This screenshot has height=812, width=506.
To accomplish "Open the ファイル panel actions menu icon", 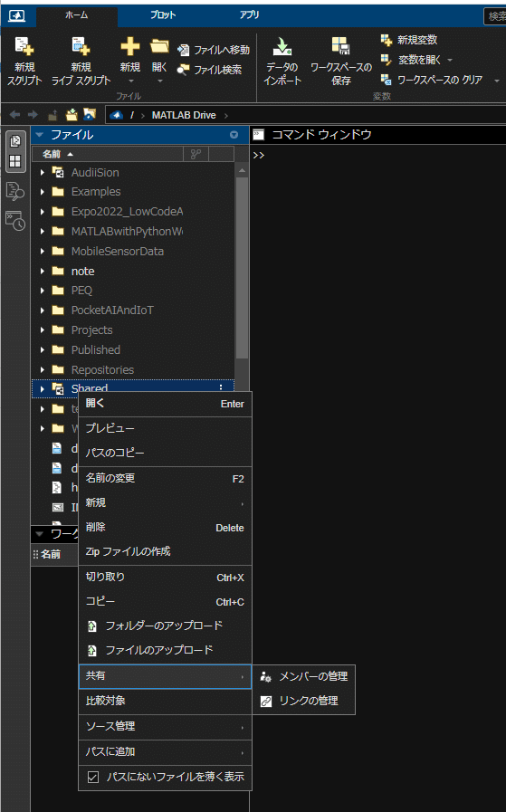I will tap(234, 135).
